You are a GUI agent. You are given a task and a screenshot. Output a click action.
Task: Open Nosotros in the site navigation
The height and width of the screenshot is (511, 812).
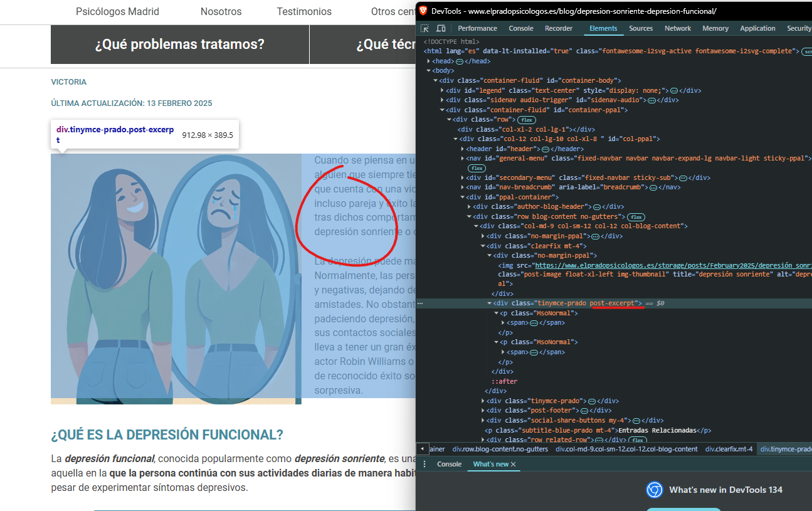coord(221,11)
